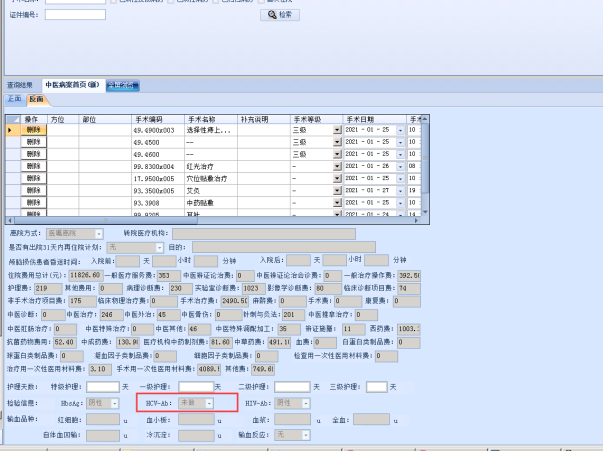603x451 pixels.
Task: Click the grid horizontal scrollbar thumb
Action: [106, 220]
